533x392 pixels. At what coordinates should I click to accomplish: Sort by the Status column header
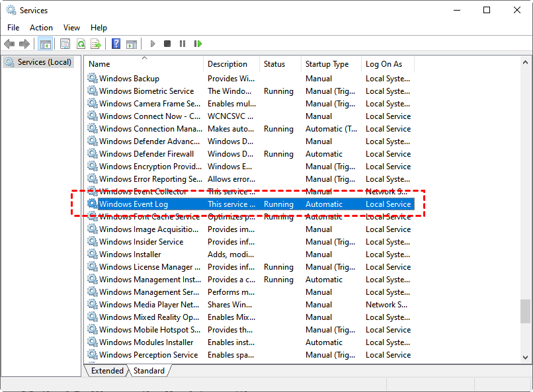tap(274, 64)
